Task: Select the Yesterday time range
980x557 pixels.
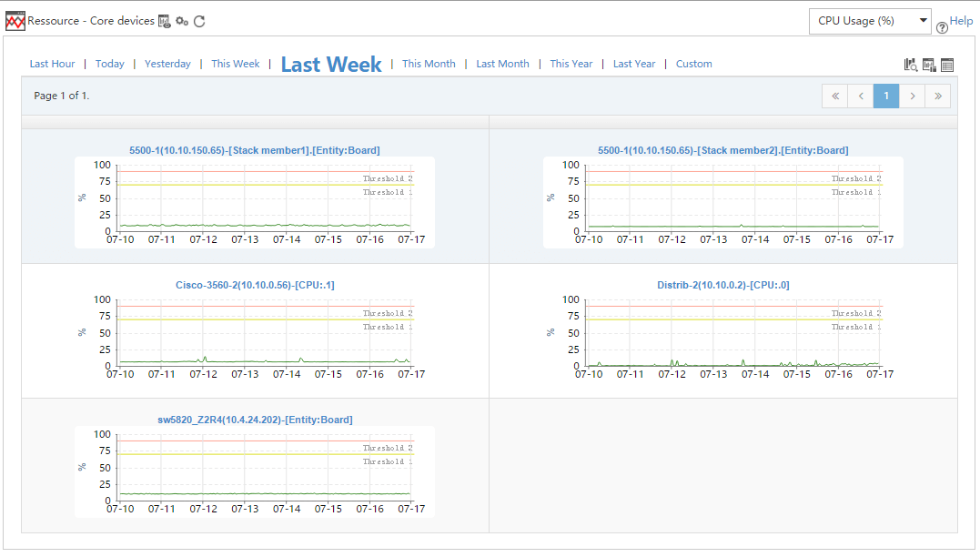Action: pos(167,64)
